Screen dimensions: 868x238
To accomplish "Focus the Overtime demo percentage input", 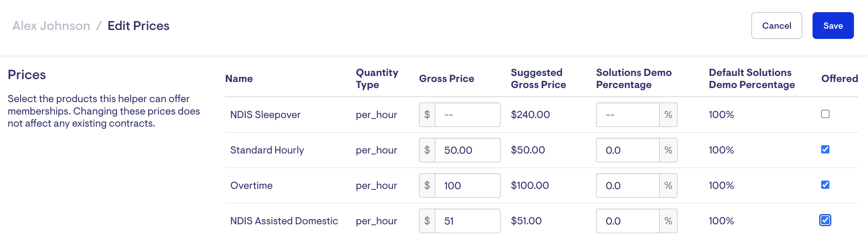I will click(628, 185).
